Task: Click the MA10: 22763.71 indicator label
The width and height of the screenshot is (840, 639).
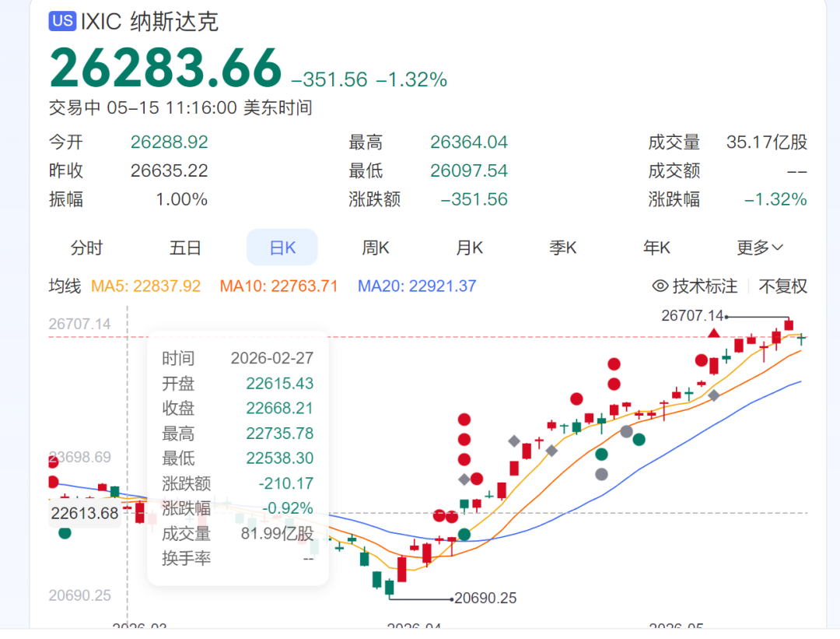Action: [278, 286]
